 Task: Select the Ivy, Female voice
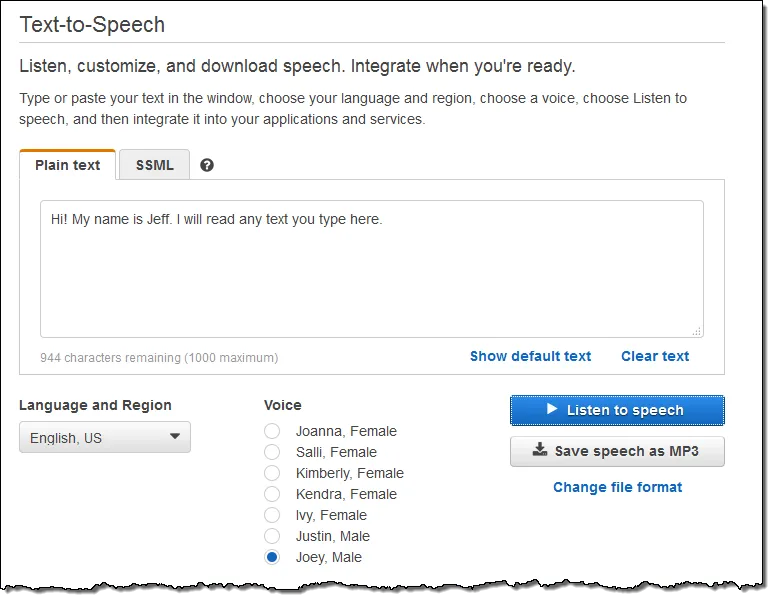coord(272,515)
